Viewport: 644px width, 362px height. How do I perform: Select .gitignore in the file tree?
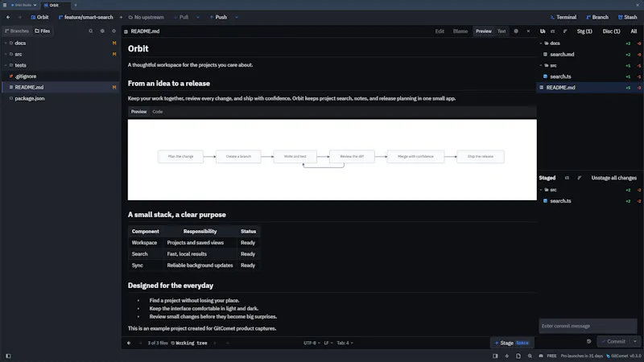(61, 76)
